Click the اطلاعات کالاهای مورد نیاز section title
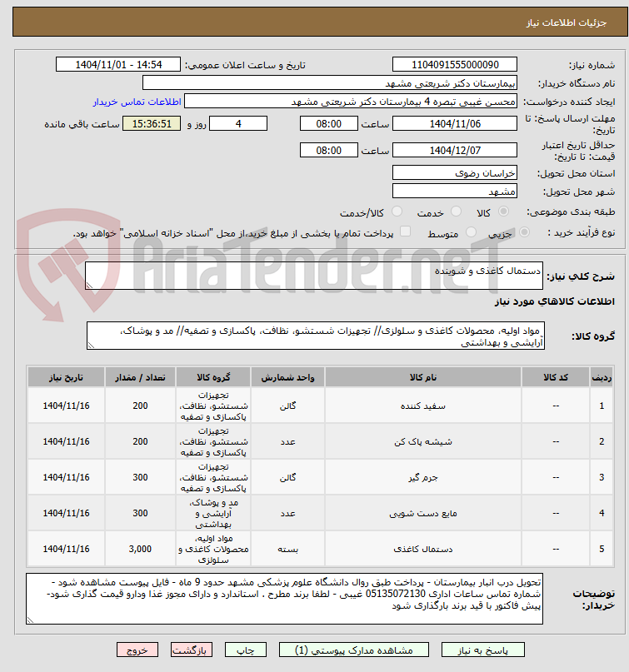 coord(554,301)
